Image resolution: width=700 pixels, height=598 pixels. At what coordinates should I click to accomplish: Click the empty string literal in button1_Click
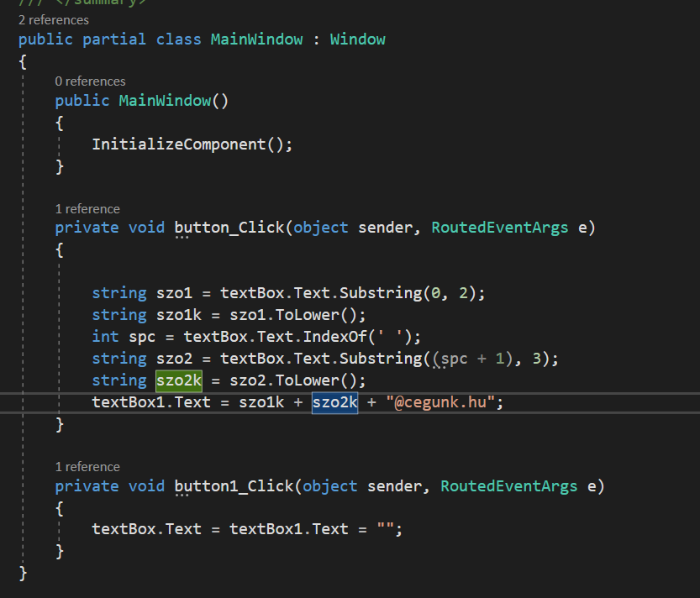[385, 529]
